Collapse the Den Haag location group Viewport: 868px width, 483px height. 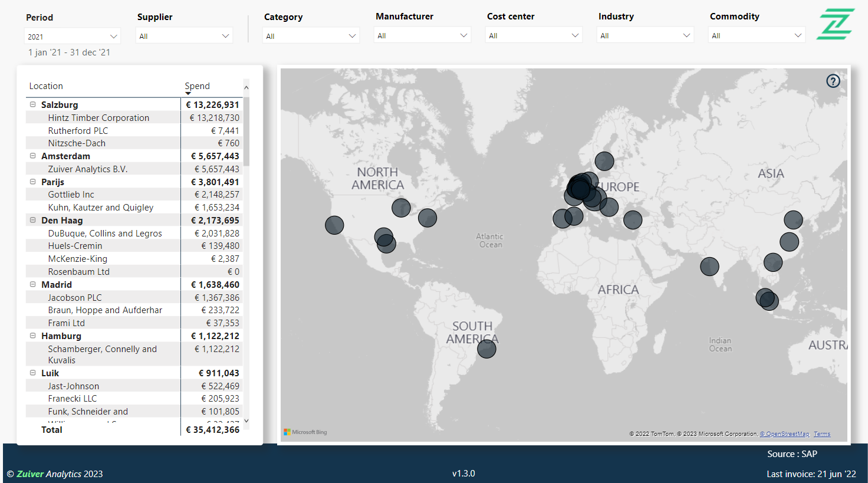tap(33, 220)
